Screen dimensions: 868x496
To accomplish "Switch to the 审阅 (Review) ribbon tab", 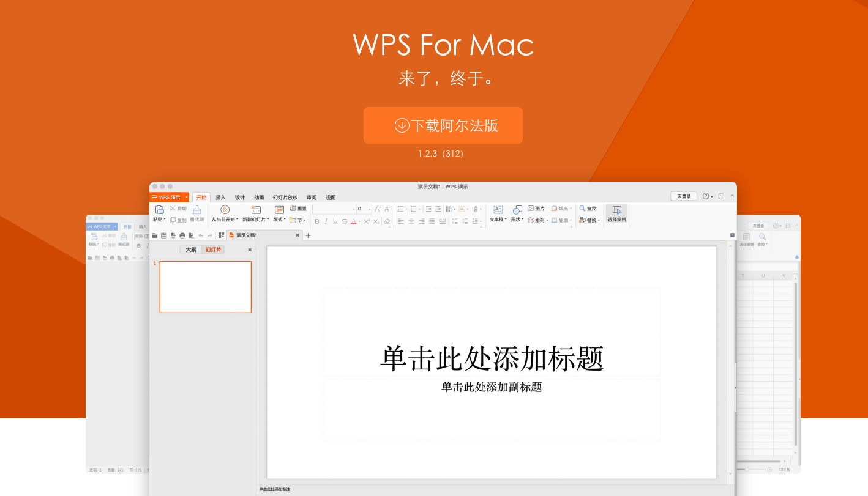I will coord(312,198).
